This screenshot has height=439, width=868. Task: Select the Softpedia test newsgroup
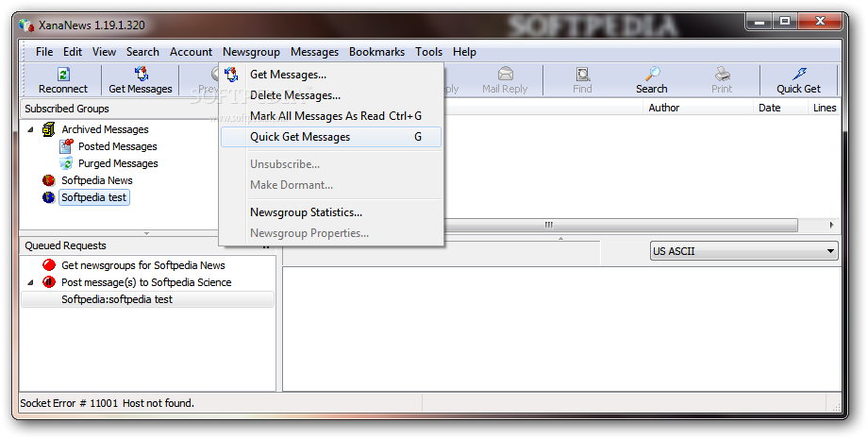click(94, 197)
